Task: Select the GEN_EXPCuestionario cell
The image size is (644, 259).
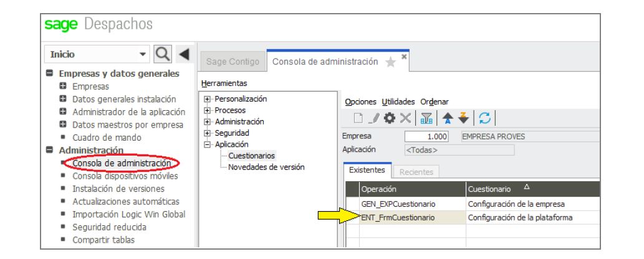Action: pos(412,204)
